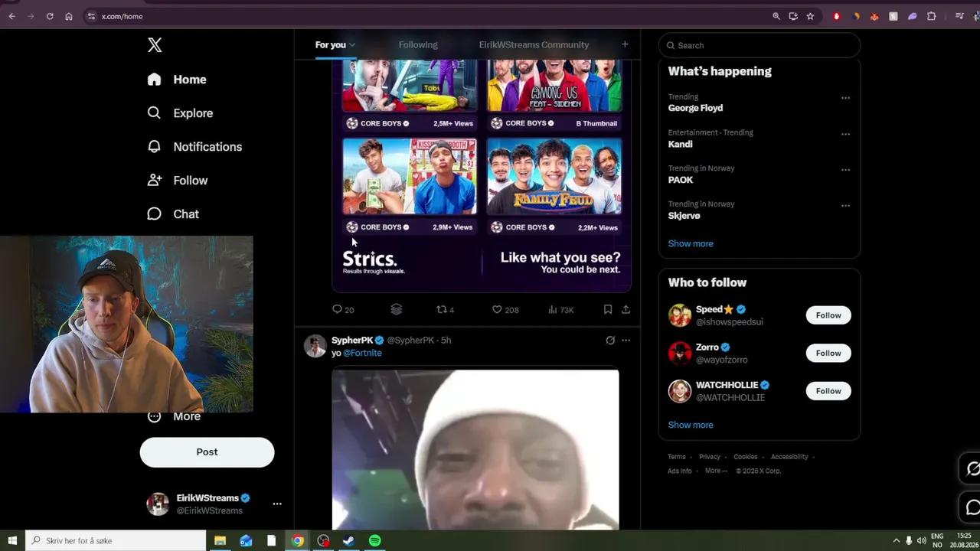This screenshot has height=551, width=980.
Task: Open options for Skjervø trend
Action: click(845, 205)
